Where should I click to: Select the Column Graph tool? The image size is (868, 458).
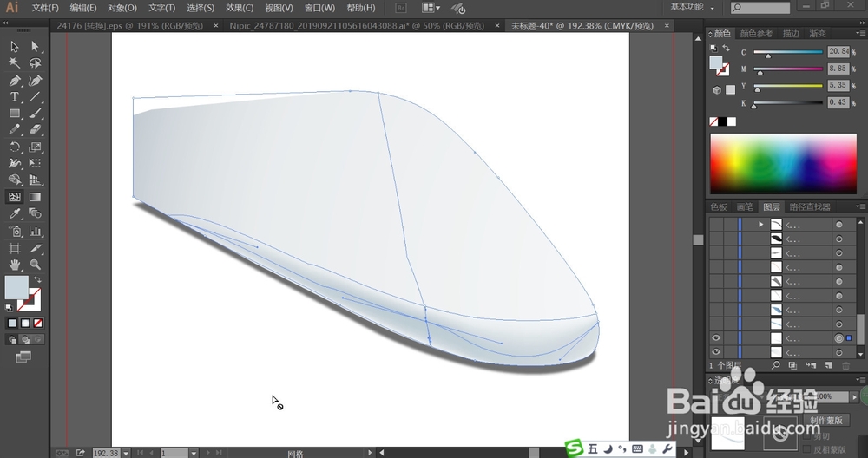coord(36,232)
